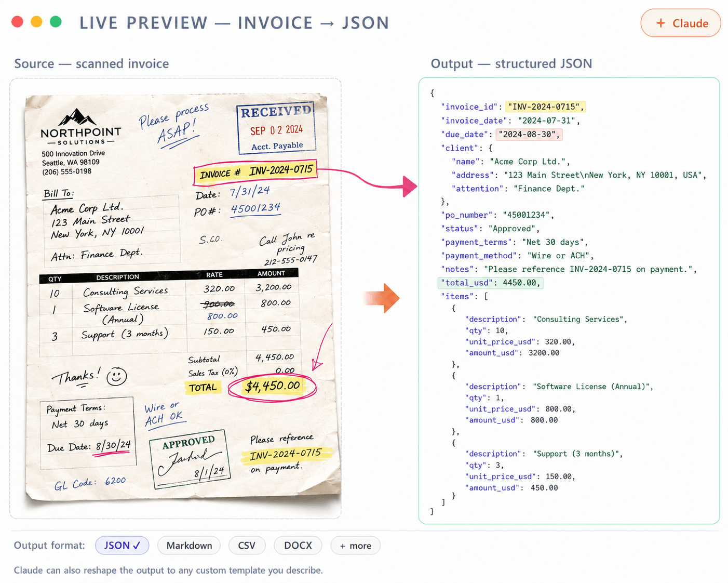The image size is (728, 583).
Task: Open the + more formats option
Action: (356, 545)
